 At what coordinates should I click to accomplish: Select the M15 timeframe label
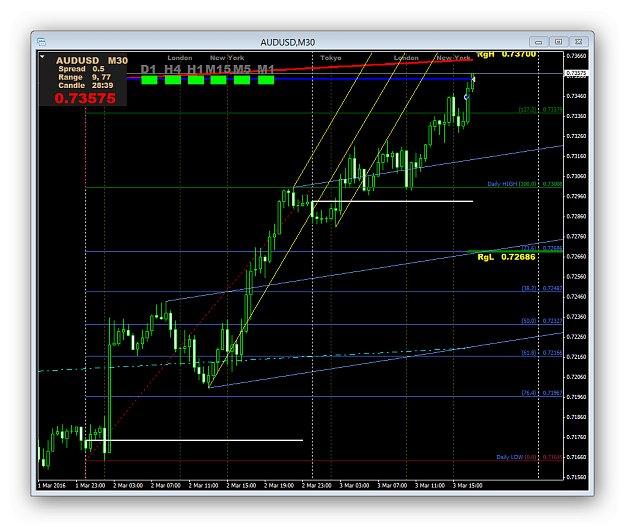(x=218, y=69)
